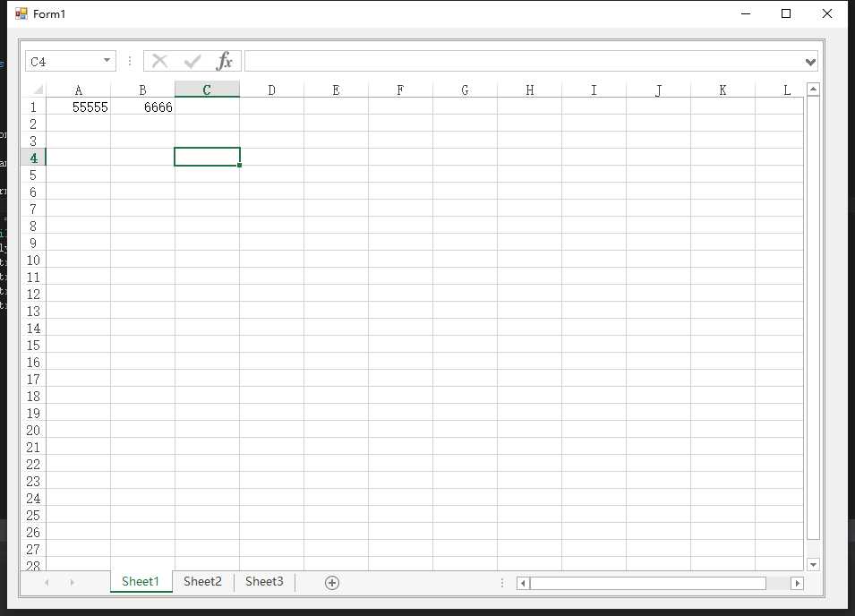The image size is (855, 616).
Task: Click vertical scrollbar up arrow
Action: click(813, 90)
